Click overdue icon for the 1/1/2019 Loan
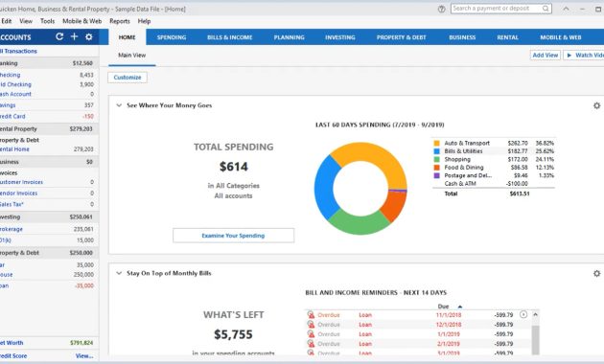The image size is (604, 364). tap(311, 334)
